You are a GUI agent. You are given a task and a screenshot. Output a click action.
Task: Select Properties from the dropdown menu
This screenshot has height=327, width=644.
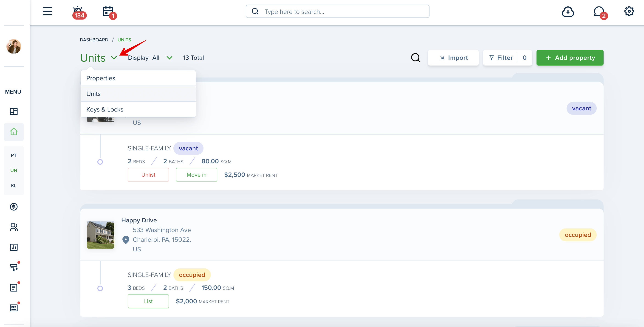click(138, 78)
